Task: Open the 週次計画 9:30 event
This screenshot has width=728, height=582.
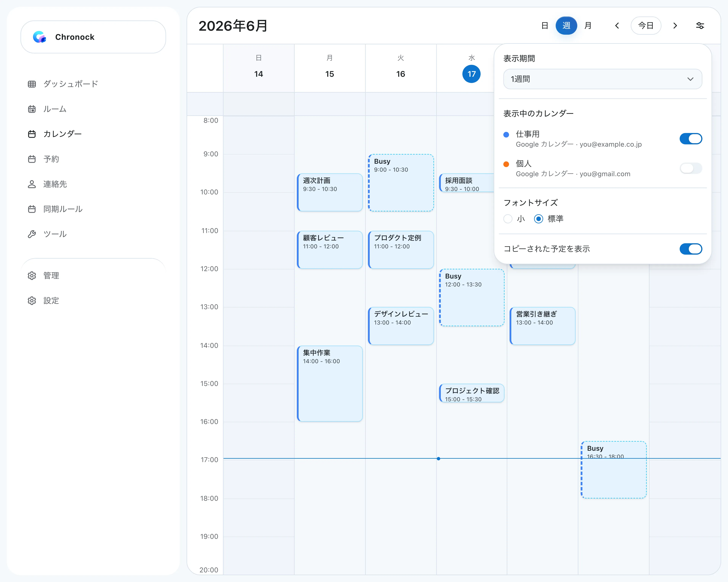Action: coord(330,192)
